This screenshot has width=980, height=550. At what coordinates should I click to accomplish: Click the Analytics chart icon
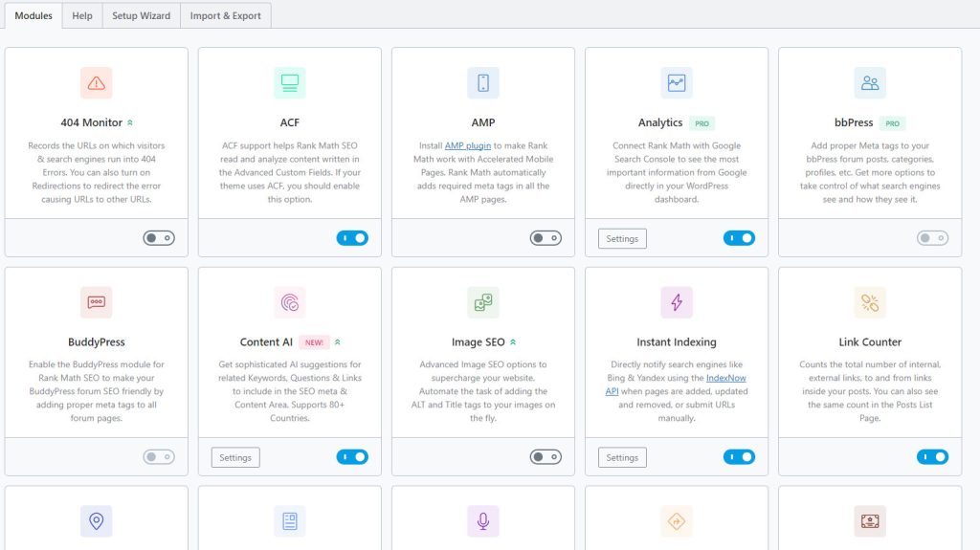[677, 82]
